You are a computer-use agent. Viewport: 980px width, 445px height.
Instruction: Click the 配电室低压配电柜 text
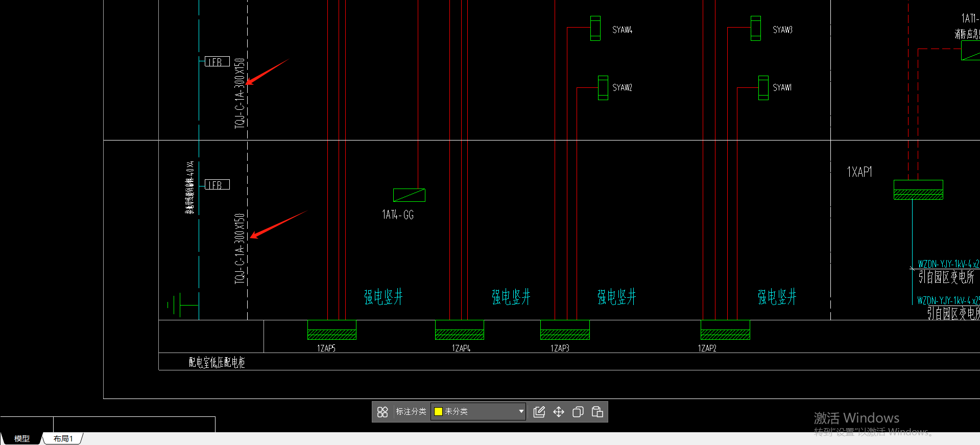click(217, 362)
